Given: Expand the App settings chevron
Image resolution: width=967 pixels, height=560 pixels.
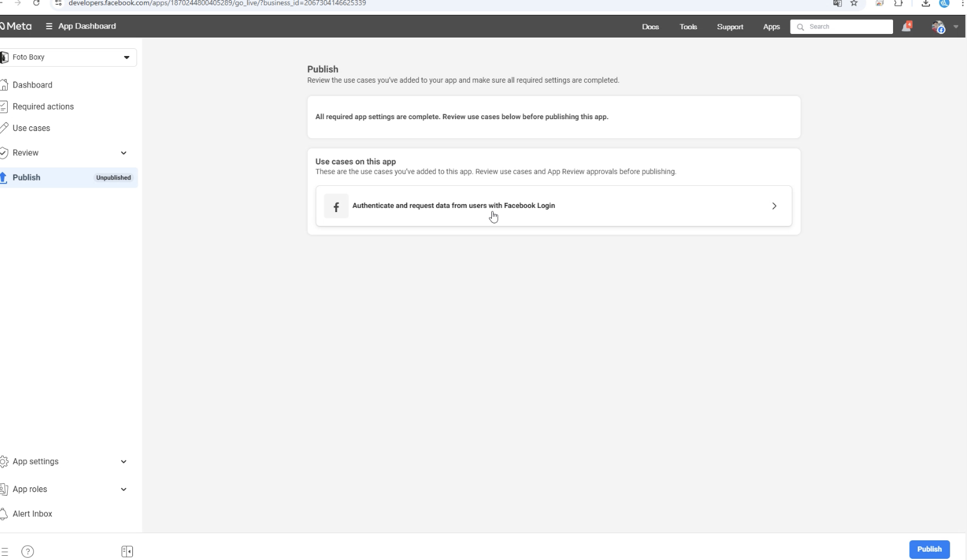Looking at the screenshot, I should [123, 462].
